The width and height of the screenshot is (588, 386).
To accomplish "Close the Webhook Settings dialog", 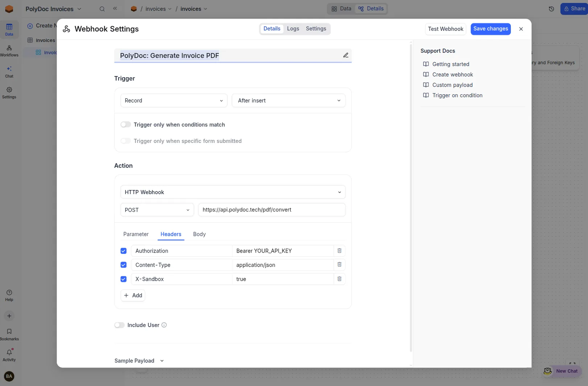I will click(521, 29).
